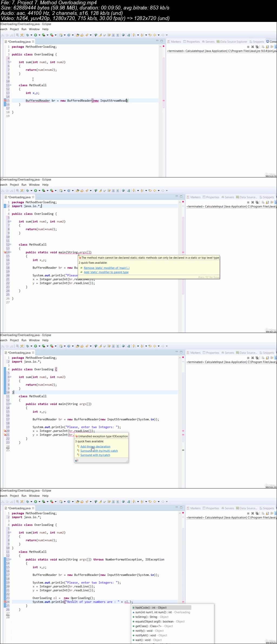Click Next Annotation icon in autocomplete-list frame
The image size is (277, 644).
tap(134, 501)
